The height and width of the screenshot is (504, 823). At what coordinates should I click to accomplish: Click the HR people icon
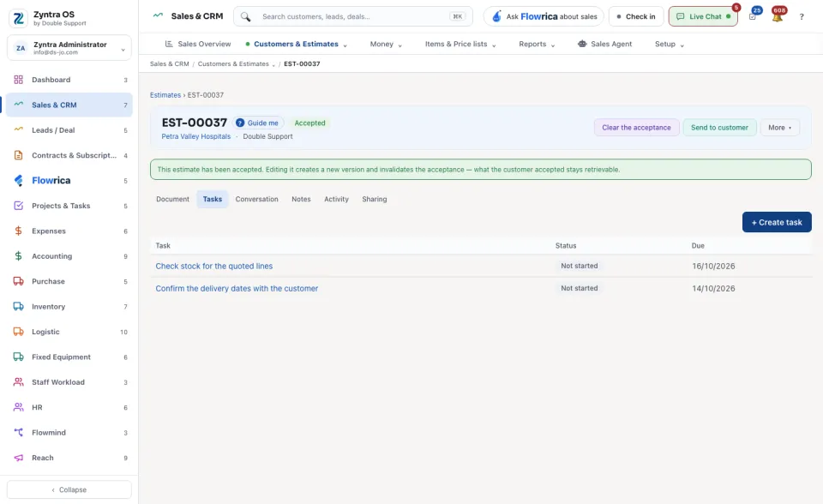pyautogui.click(x=18, y=407)
